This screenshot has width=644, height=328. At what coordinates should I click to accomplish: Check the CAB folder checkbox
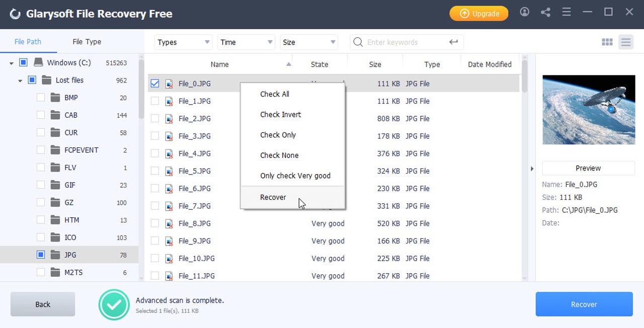click(x=41, y=115)
